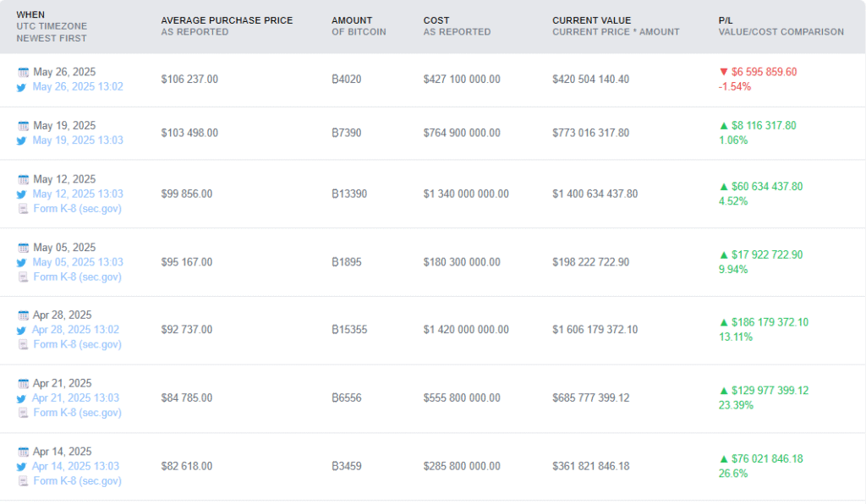
Task: Click the WHEN column header
Action: point(31,15)
